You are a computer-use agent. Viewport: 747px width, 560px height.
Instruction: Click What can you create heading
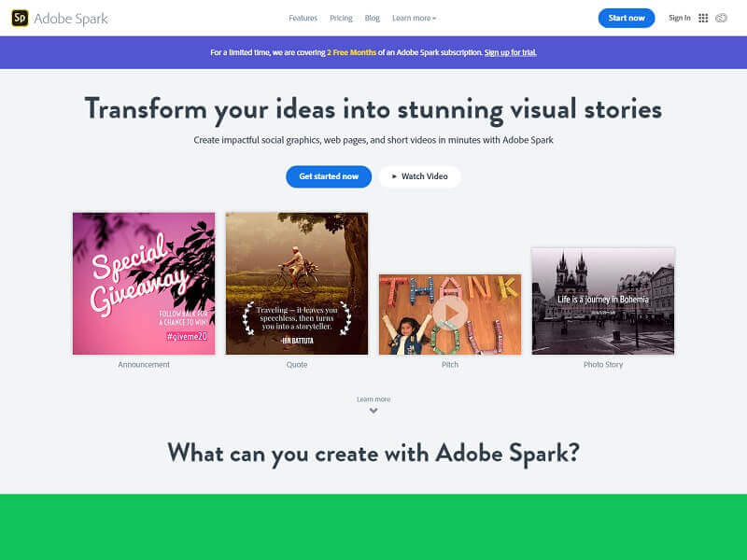click(x=373, y=453)
